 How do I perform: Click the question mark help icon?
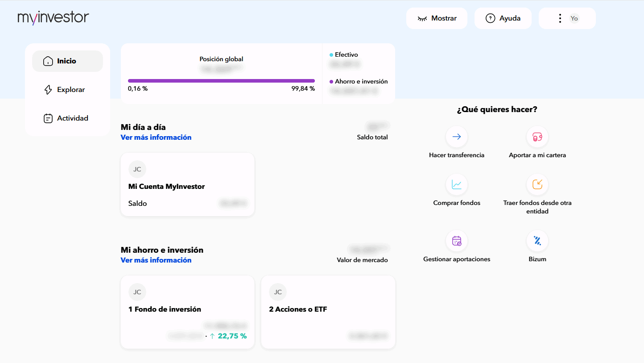[x=490, y=18]
